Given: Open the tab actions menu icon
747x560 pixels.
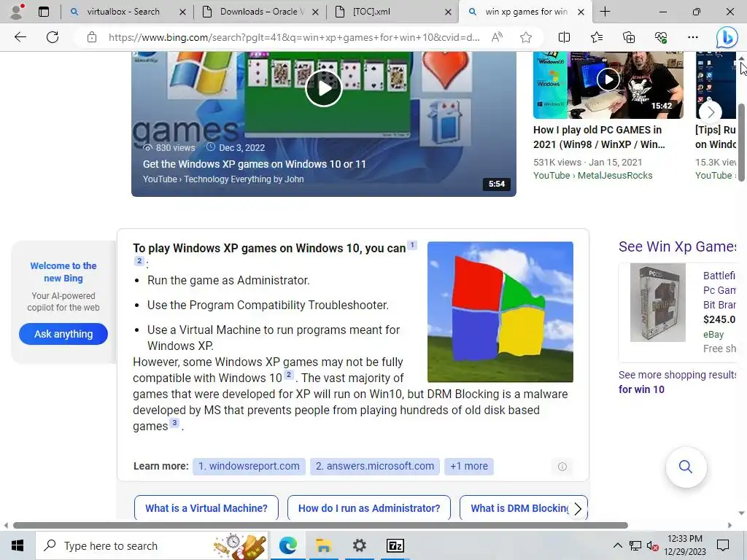Looking at the screenshot, I should pyautogui.click(x=44, y=12).
